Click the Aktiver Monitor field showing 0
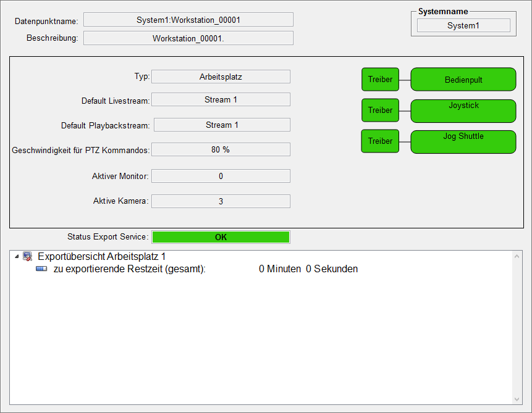 point(221,176)
